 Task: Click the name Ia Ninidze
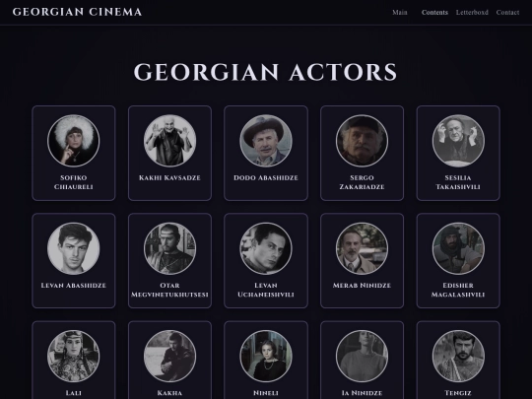pyautogui.click(x=362, y=393)
